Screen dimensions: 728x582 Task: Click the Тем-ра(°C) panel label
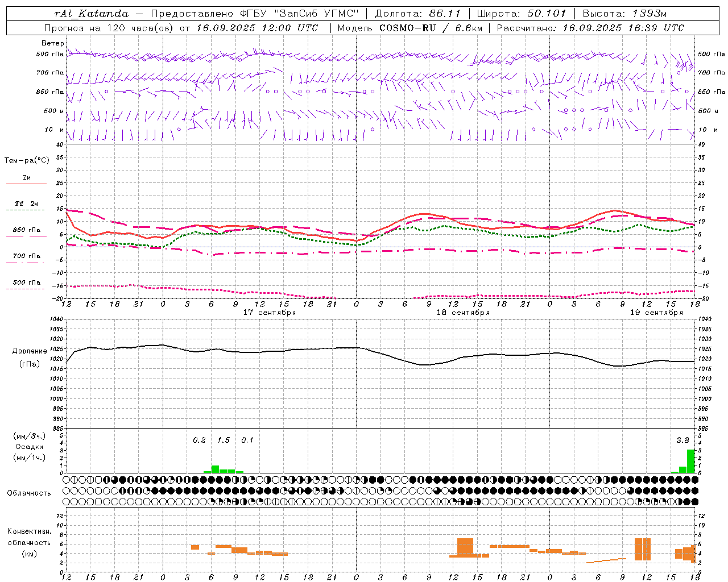pyautogui.click(x=27, y=161)
